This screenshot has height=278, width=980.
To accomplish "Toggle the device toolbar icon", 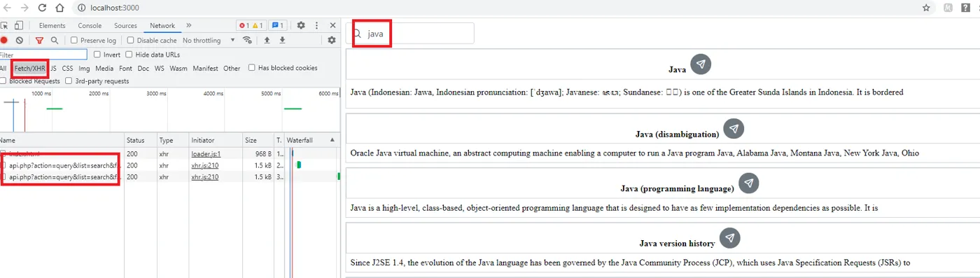I will point(18,25).
